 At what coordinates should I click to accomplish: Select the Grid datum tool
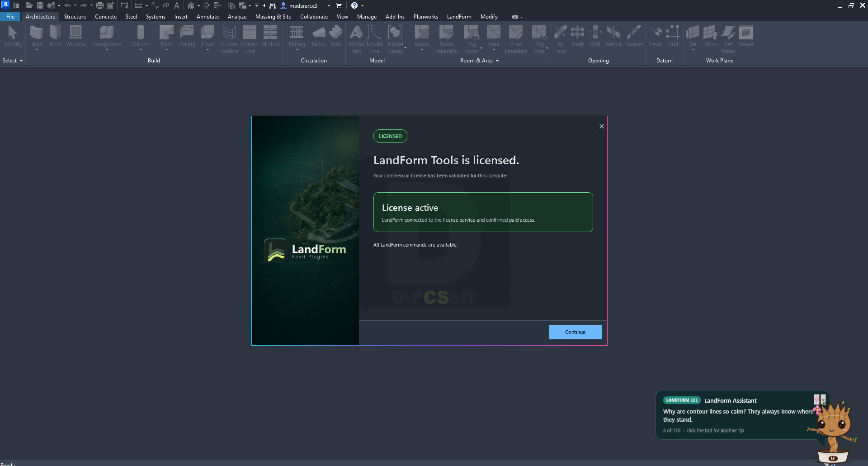pyautogui.click(x=673, y=36)
